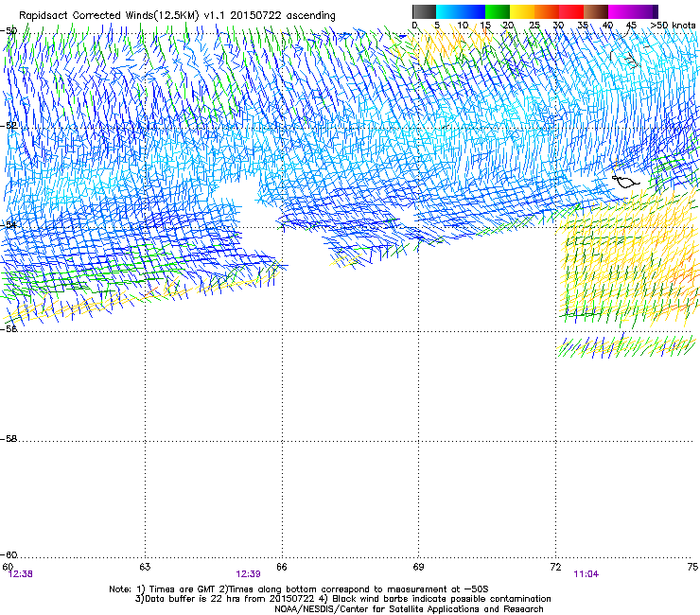The width and height of the screenshot is (700, 615).
Task: Click the legend tick label '35'
Action: point(583,26)
